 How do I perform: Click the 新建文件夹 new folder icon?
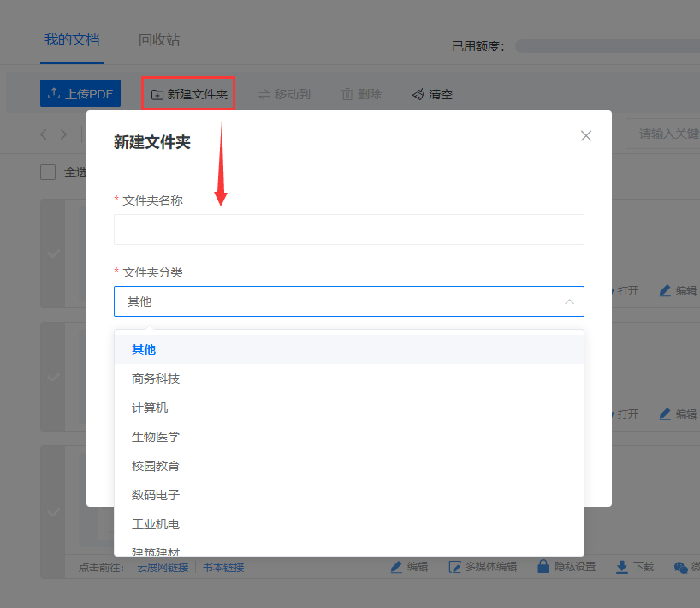pos(157,94)
